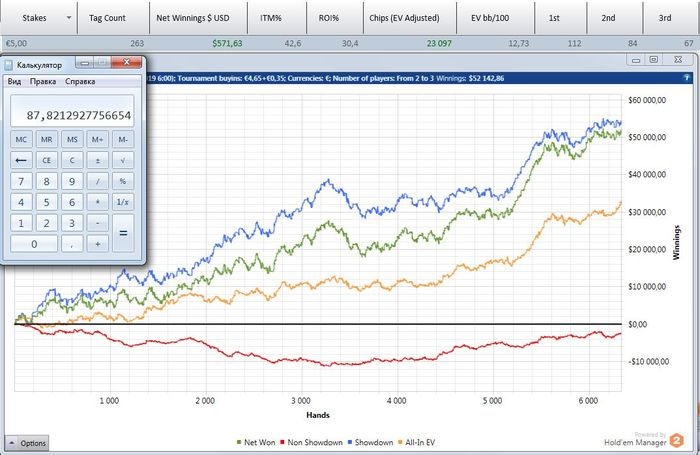
Task: Click the 7 key in Calculator
Action: [21, 181]
